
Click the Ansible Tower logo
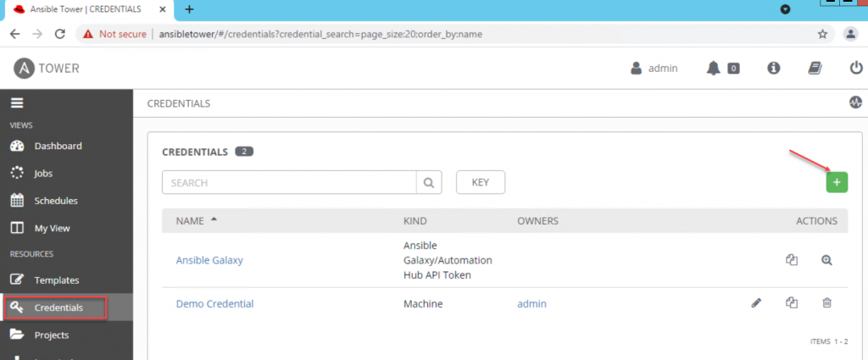pos(47,68)
